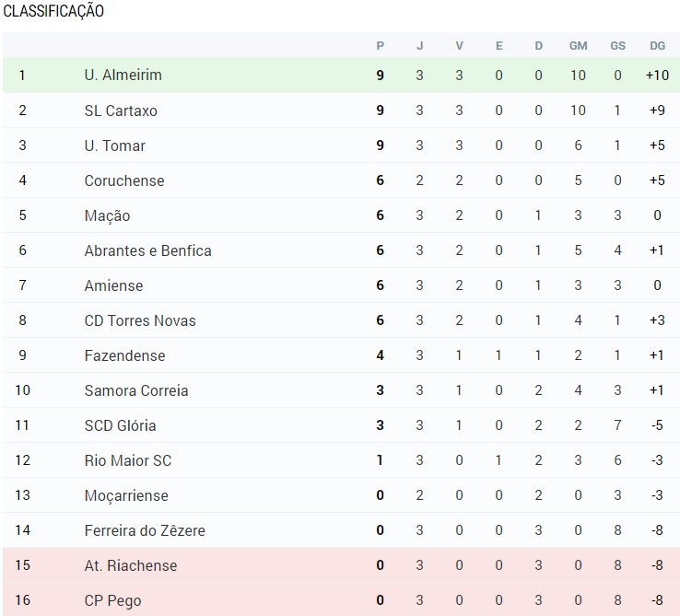This screenshot has width=680, height=616.
Task: Click the CP Pego team name
Action: pos(112,600)
